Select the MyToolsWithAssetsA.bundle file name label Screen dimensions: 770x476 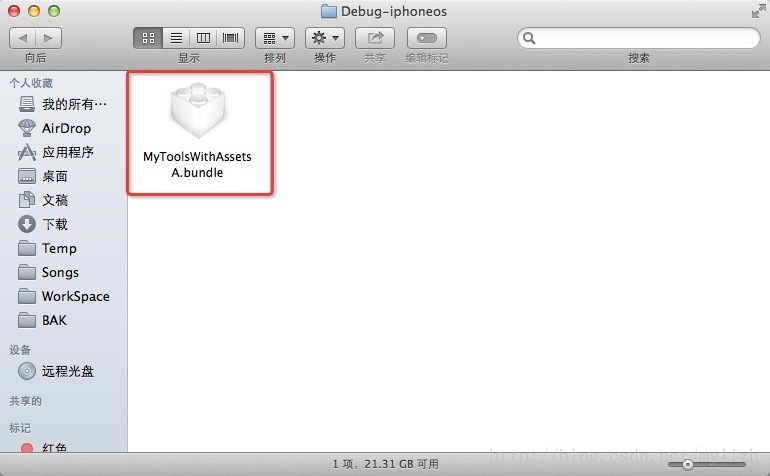pos(197,165)
